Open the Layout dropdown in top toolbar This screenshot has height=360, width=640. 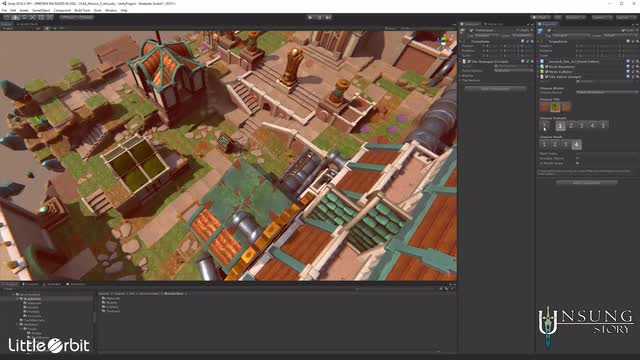[x=627, y=18]
